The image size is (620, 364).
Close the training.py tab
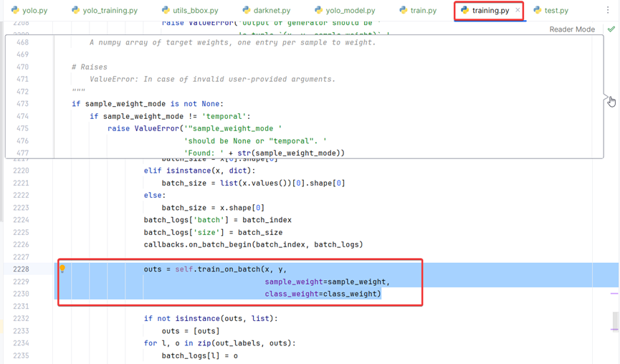(518, 10)
